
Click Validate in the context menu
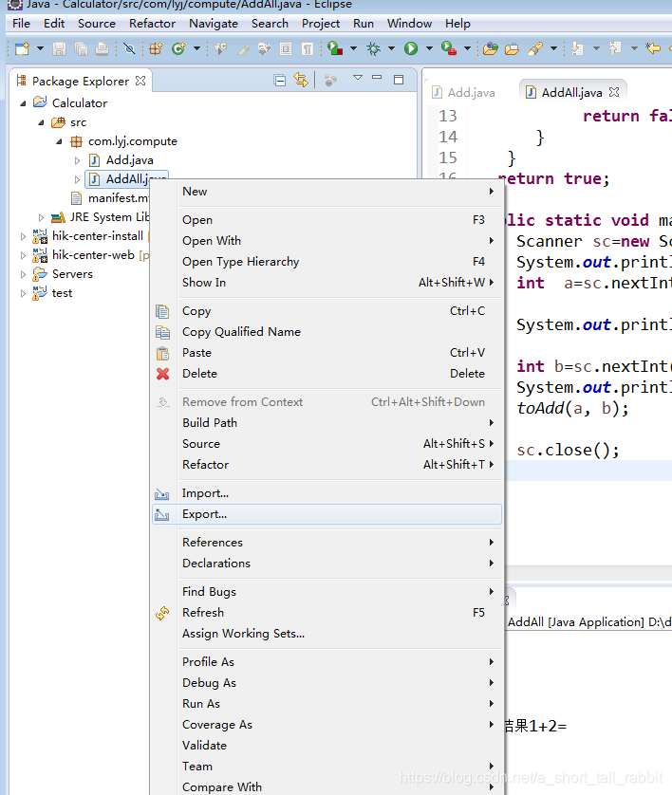click(x=327, y=746)
